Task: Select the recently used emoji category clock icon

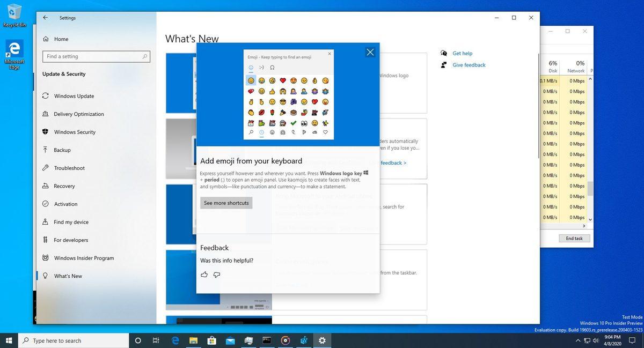Action: [x=261, y=132]
